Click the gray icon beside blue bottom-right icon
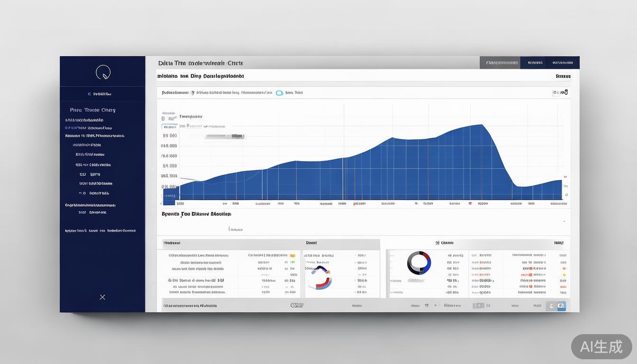637x364 pixels. 551,306
